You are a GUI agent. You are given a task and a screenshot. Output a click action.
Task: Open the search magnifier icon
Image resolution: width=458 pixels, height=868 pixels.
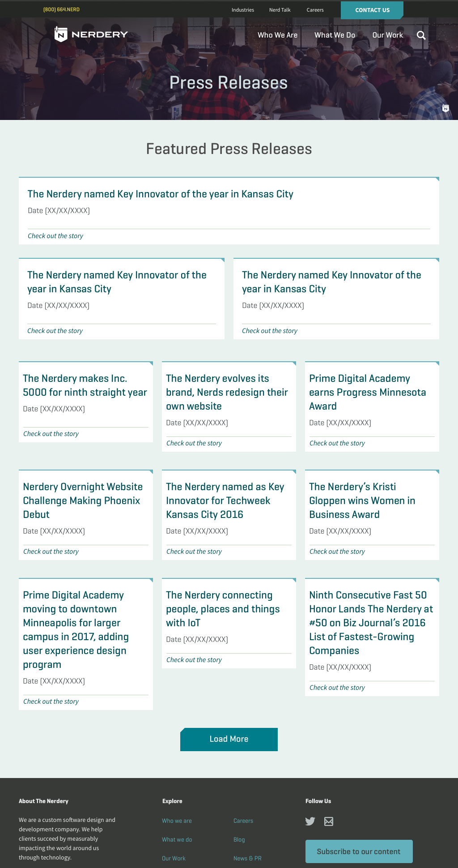click(x=421, y=35)
